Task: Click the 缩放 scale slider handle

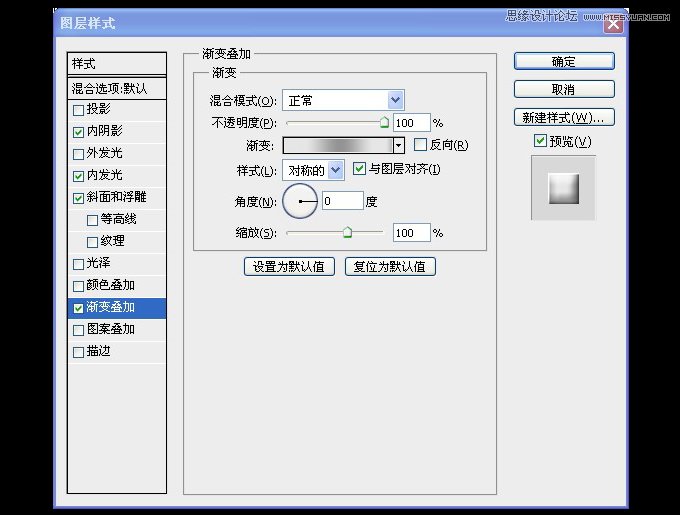Action: [x=347, y=233]
